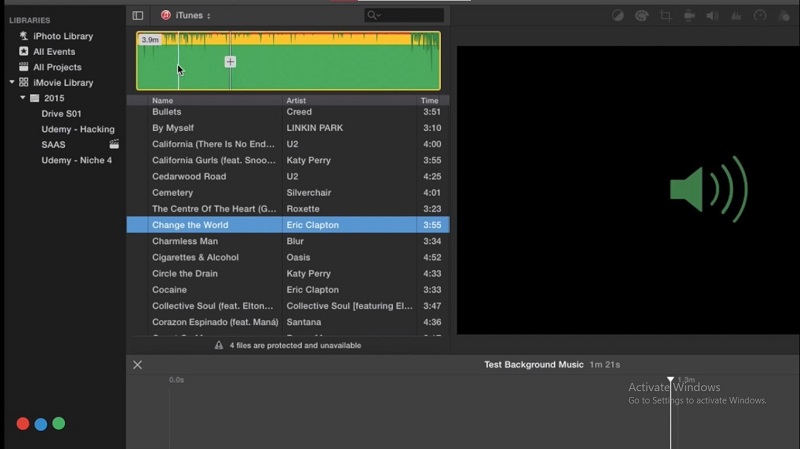
Task: Open Udemy - Hacking event
Action: tap(78, 129)
